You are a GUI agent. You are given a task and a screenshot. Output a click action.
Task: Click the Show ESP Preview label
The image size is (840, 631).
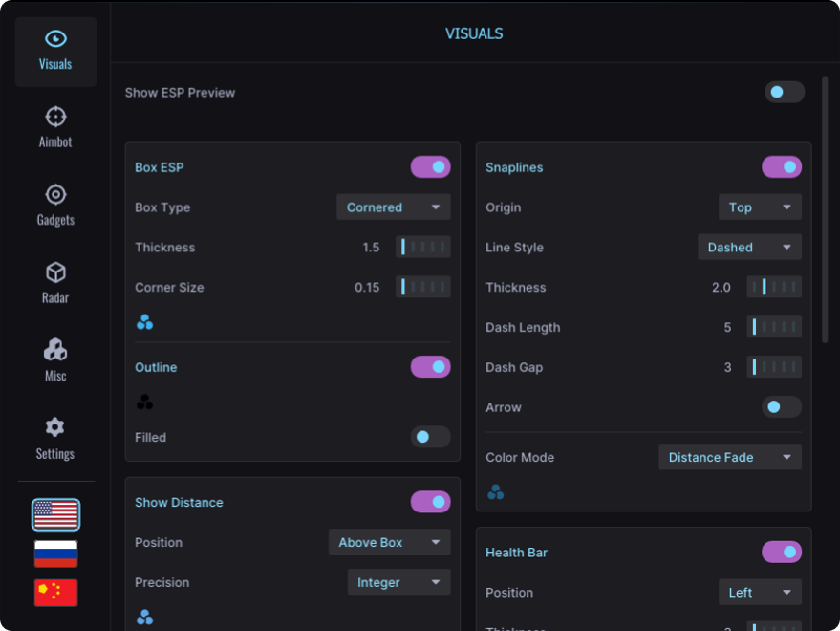pyautogui.click(x=180, y=93)
